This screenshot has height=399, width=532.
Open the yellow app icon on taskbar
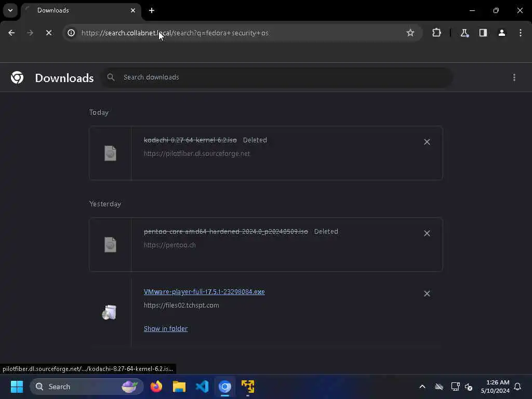point(248,387)
